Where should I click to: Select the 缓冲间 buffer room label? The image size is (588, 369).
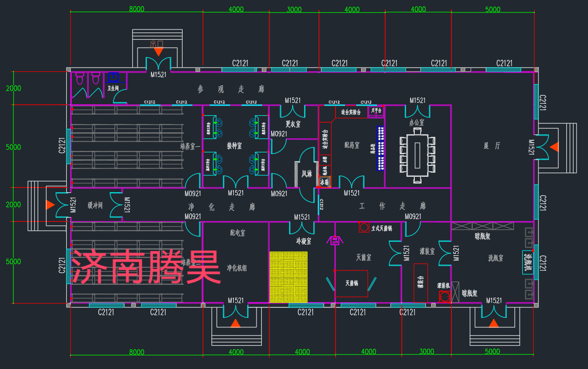[x=95, y=205]
